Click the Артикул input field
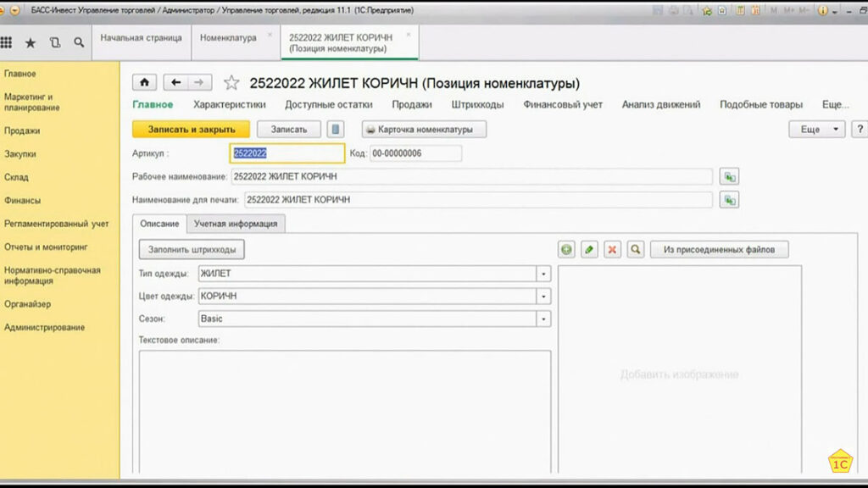Screen dimensions: 868x488 [x=287, y=153]
